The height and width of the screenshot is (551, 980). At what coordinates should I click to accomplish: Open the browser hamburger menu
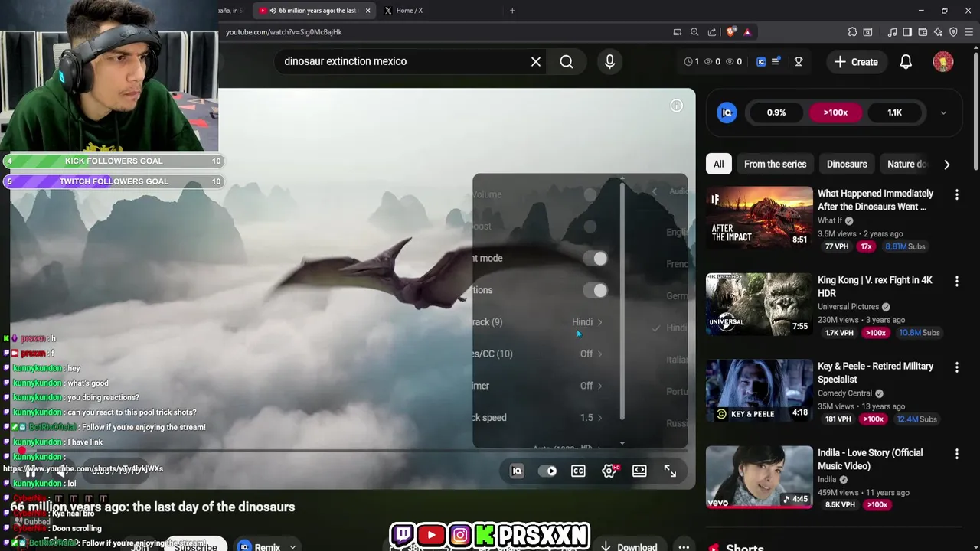[969, 32]
